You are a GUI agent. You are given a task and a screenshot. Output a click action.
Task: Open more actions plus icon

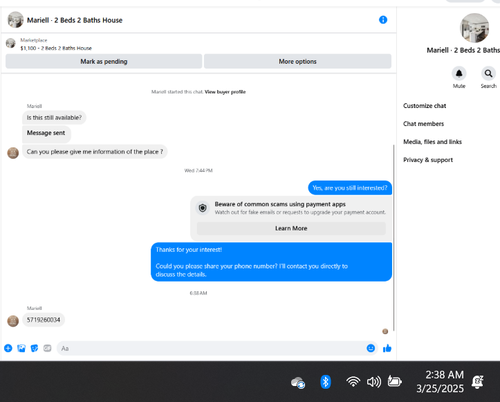[x=8, y=348]
